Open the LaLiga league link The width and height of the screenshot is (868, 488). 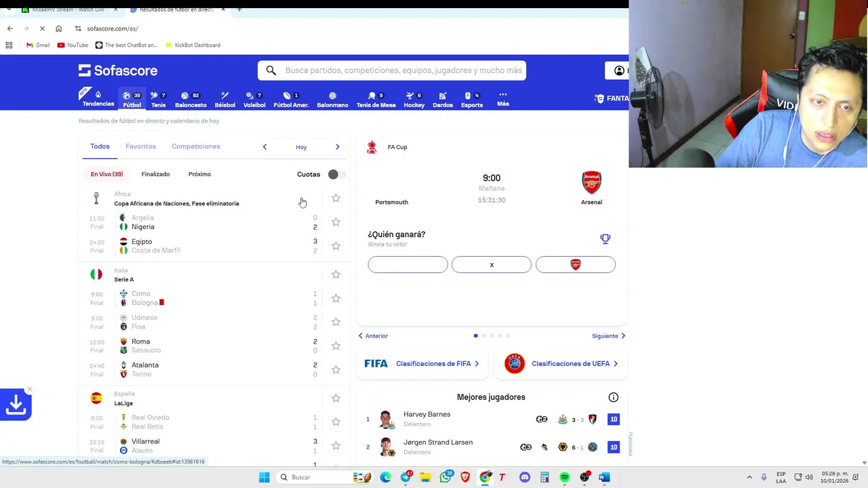[123, 403]
